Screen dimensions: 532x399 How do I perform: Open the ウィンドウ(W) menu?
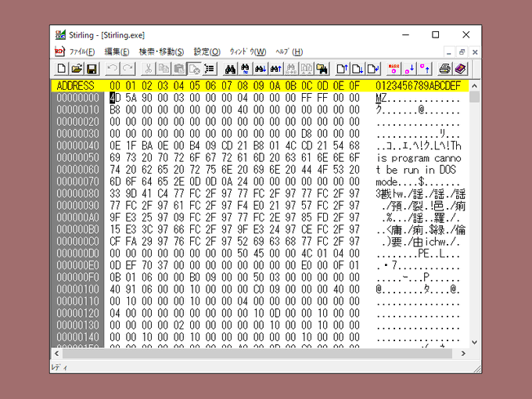coord(248,52)
